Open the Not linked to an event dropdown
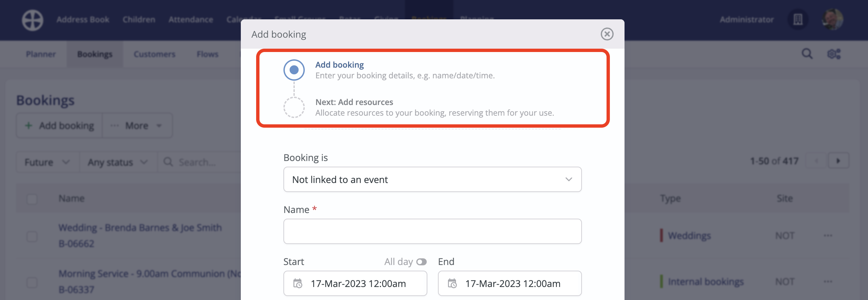This screenshot has height=300, width=868. 432,179
